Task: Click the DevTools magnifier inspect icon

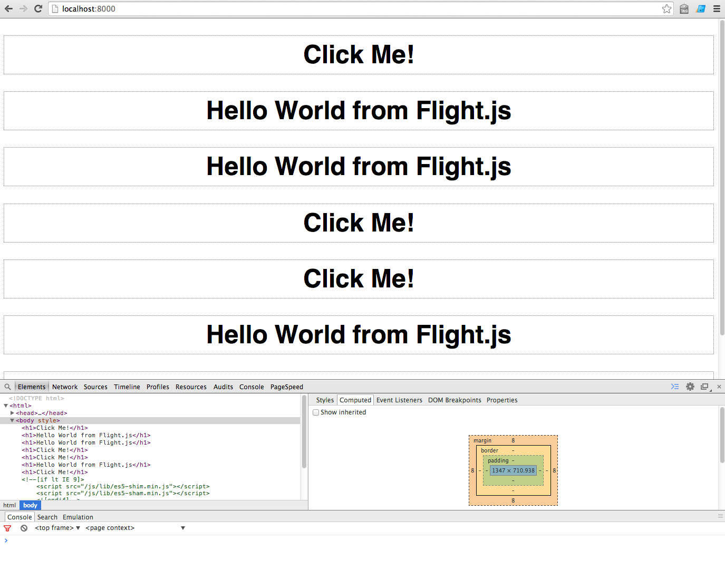Action: [7, 387]
